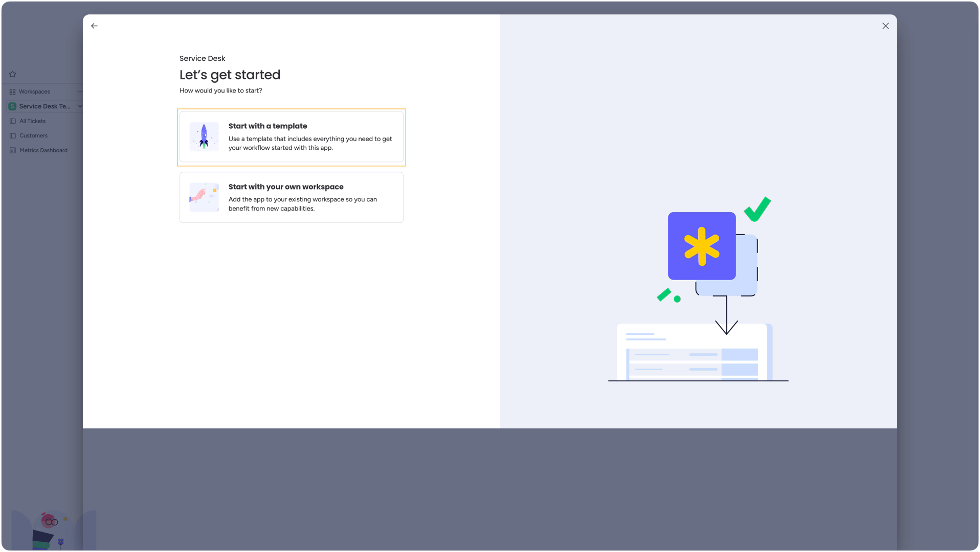Open the Workspaces three-dot menu
Viewport: 980px width, 552px height.
coord(80,92)
